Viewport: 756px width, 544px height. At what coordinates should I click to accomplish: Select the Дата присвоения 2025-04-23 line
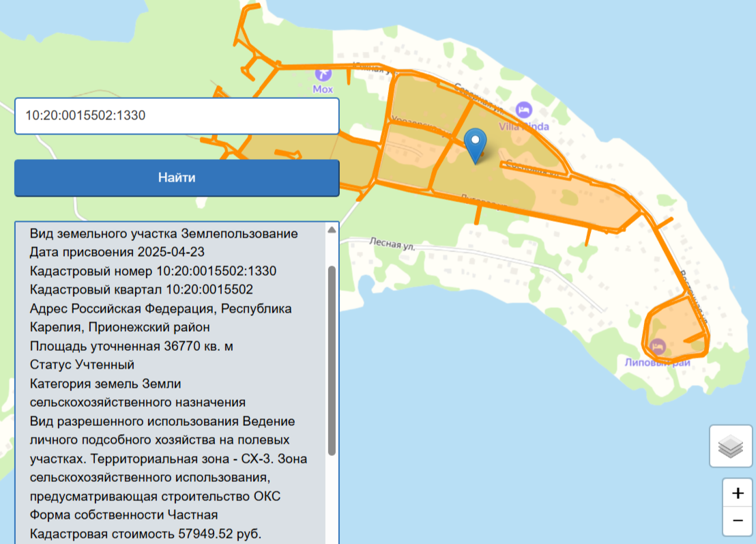tap(117, 252)
